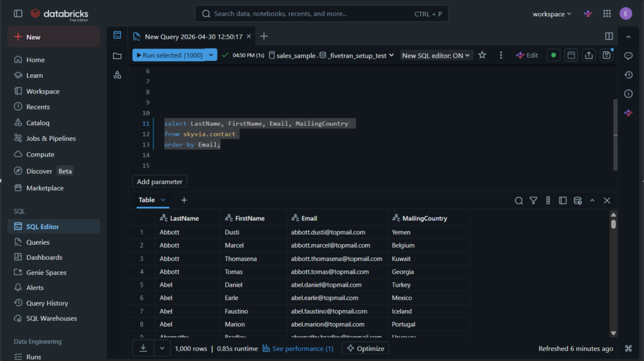Image resolution: width=644 pixels, height=361 pixels.
Task: Collapse results panel with up chevron
Action: (x=592, y=201)
